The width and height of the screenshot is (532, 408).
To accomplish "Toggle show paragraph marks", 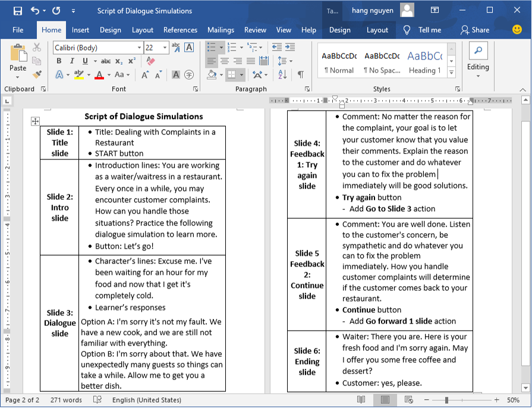I will point(301,74).
